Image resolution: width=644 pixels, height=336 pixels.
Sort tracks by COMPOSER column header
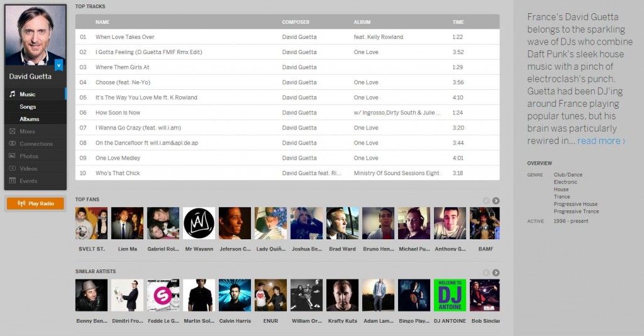(296, 22)
